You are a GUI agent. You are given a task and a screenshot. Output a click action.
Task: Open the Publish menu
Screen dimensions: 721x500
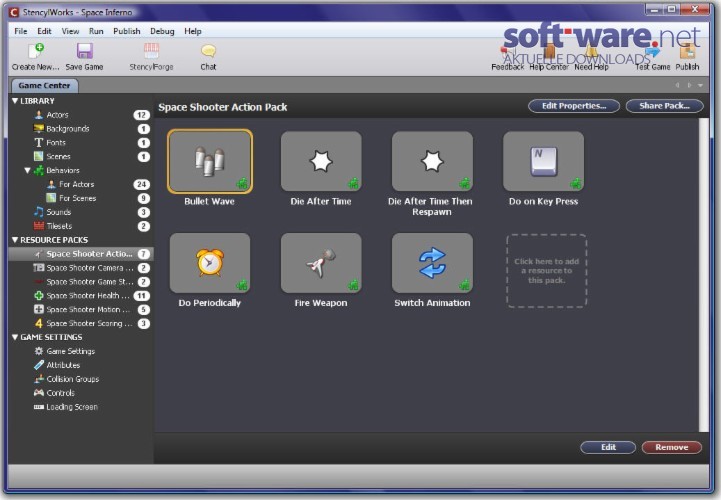click(x=126, y=31)
